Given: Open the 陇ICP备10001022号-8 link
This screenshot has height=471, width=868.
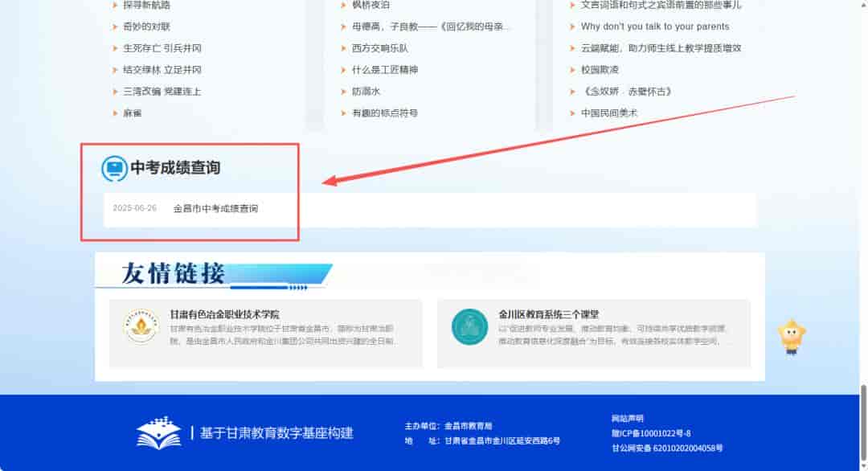Looking at the screenshot, I should (x=651, y=433).
